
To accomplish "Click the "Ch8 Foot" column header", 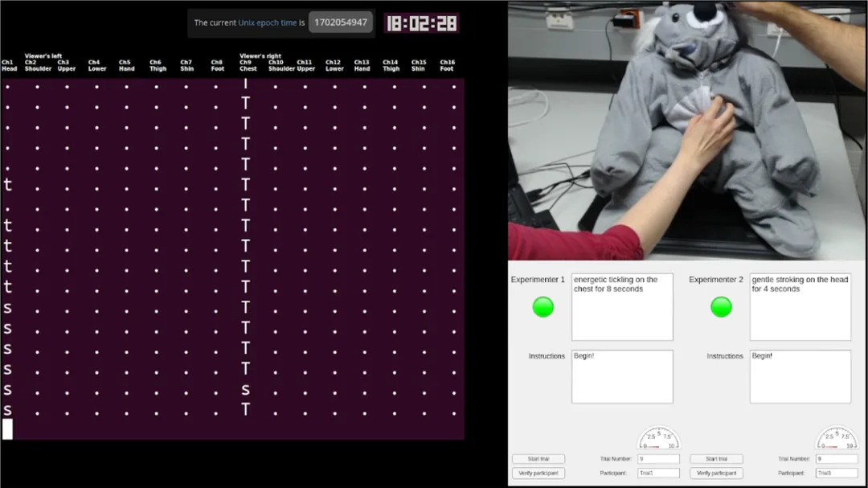I will click(218, 65).
